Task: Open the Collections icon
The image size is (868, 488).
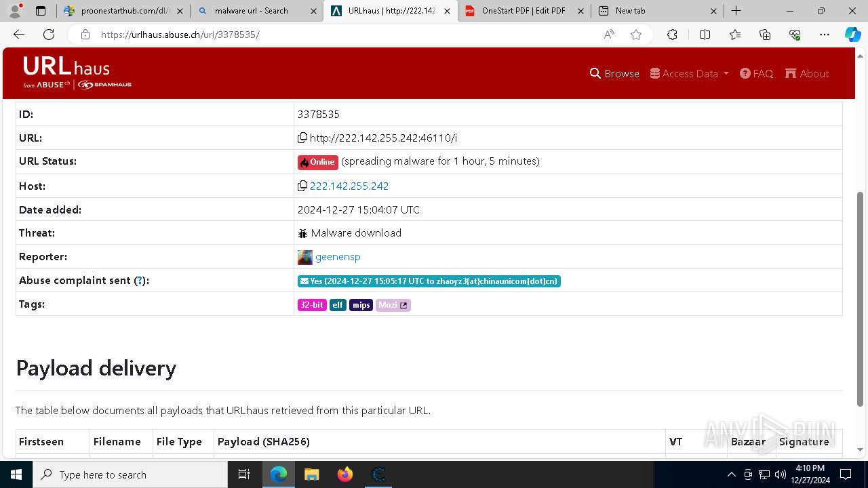Action: tap(765, 35)
